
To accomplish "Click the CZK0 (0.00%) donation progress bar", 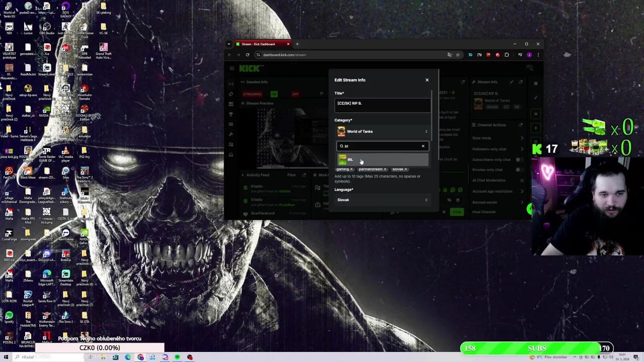I will pyautogui.click(x=100, y=348).
